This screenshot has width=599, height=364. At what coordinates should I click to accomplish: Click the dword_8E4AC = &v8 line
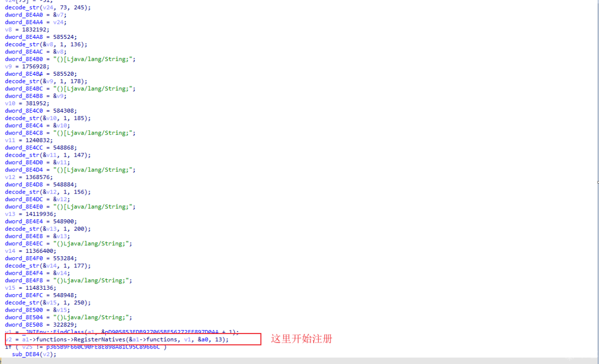click(x=35, y=52)
